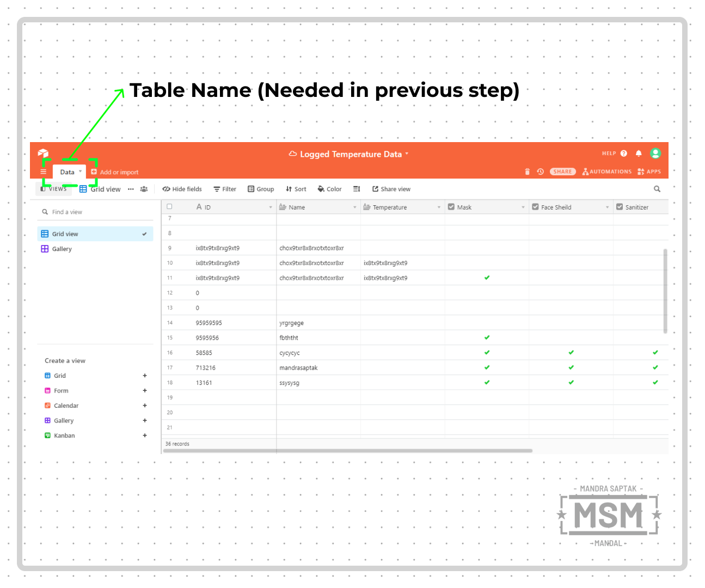Open the Hide fields menu
This screenshot has height=588, width=705.
(x=182, y=189)
